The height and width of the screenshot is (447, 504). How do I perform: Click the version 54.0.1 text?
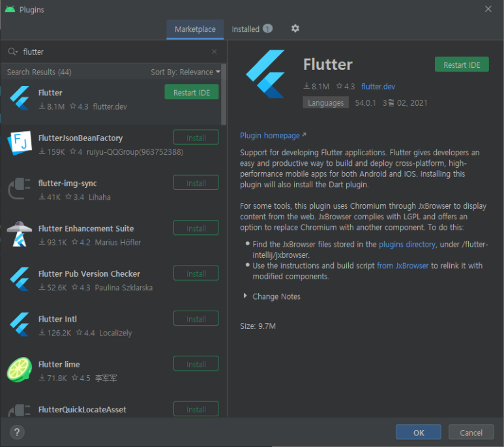pyautogui.click(x=365, y=103)
